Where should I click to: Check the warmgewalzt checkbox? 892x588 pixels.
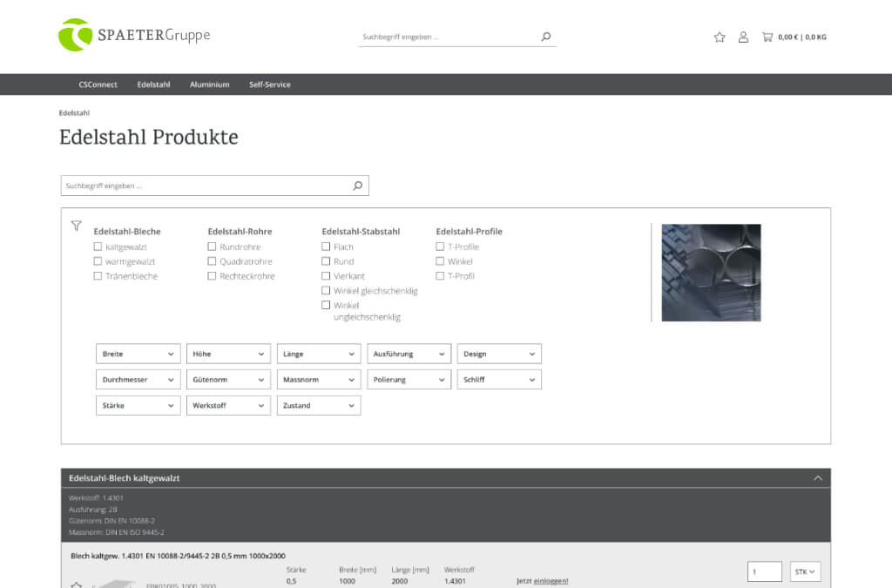pos(98,261)
